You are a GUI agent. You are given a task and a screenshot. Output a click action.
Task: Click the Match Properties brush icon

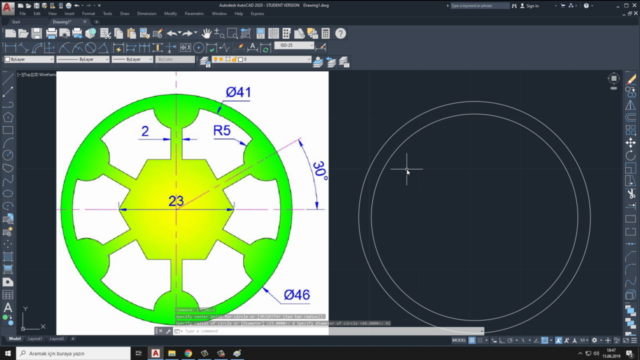tap(158, 33)
